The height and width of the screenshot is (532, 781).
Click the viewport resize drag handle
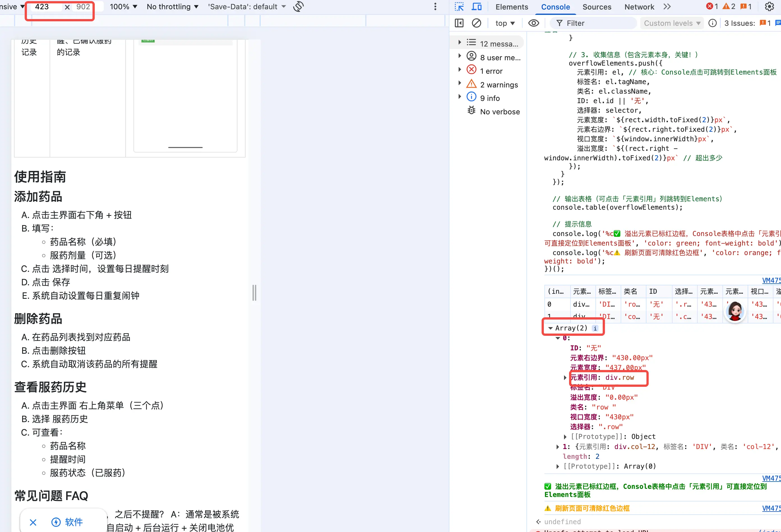click(x=254, y=292)
